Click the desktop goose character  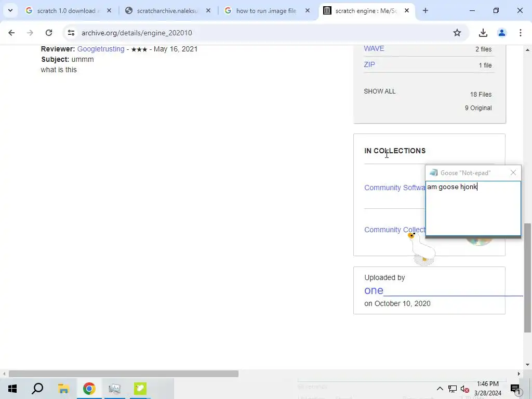pos(421,249)
